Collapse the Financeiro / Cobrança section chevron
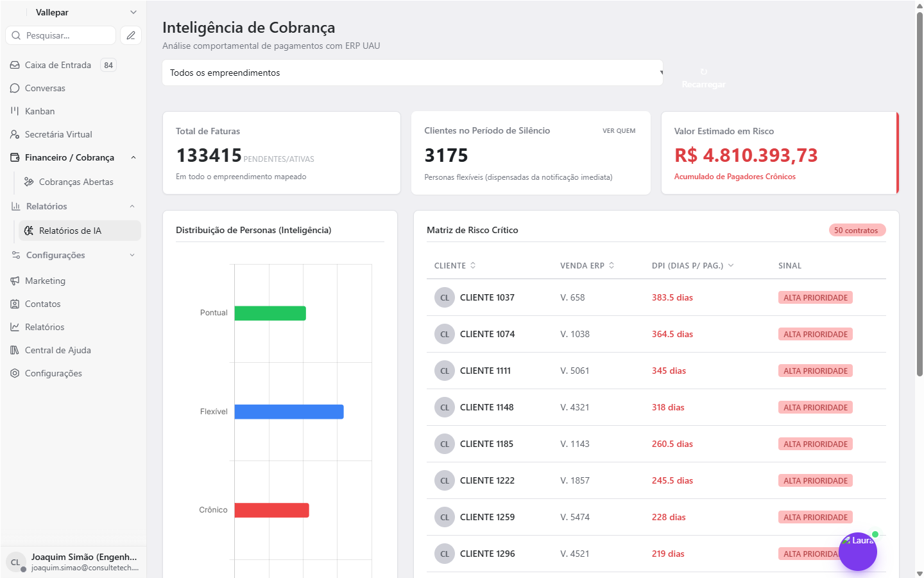This screenshot has height=578, width=924. (x=133, y=157)
